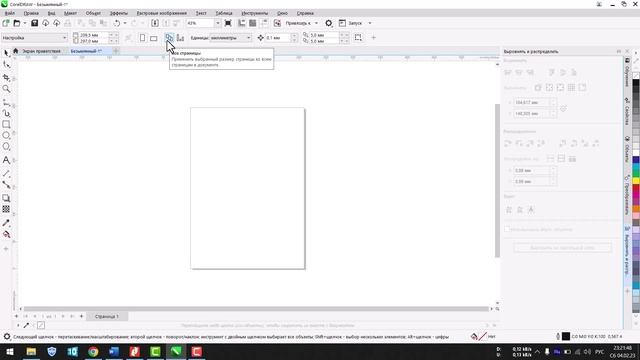The width and height of the screenshot is (640, 360).
Task: Create a new document icon
Action: pos(6,23)
